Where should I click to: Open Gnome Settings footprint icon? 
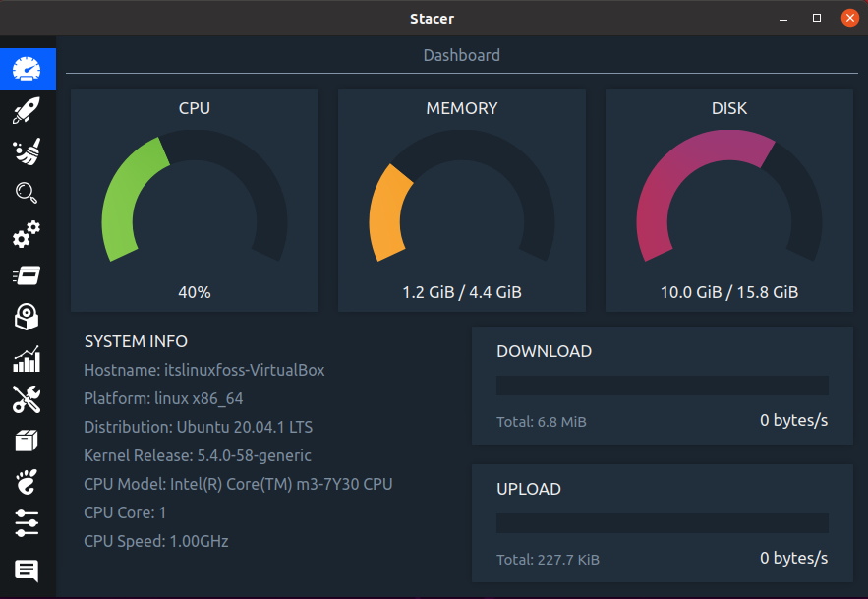[x=28, y=482]
